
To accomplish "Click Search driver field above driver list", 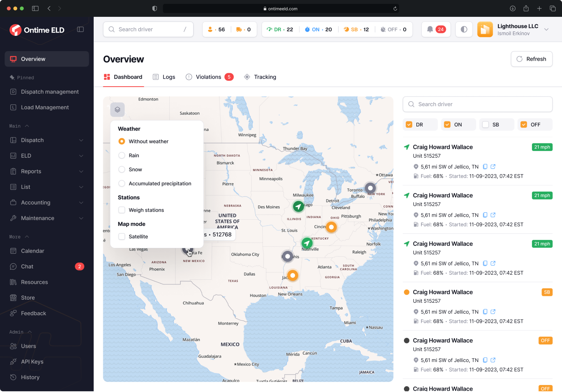I will (x=477, y=104).
